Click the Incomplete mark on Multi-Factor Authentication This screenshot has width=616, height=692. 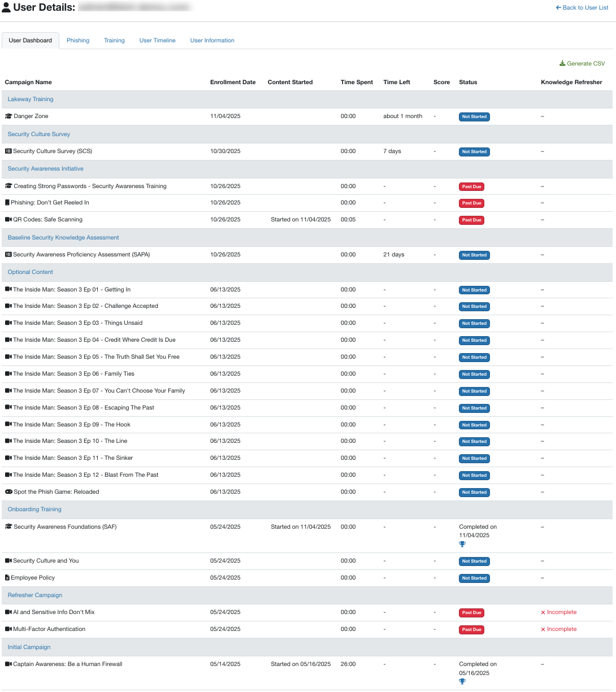pos(558,629)
